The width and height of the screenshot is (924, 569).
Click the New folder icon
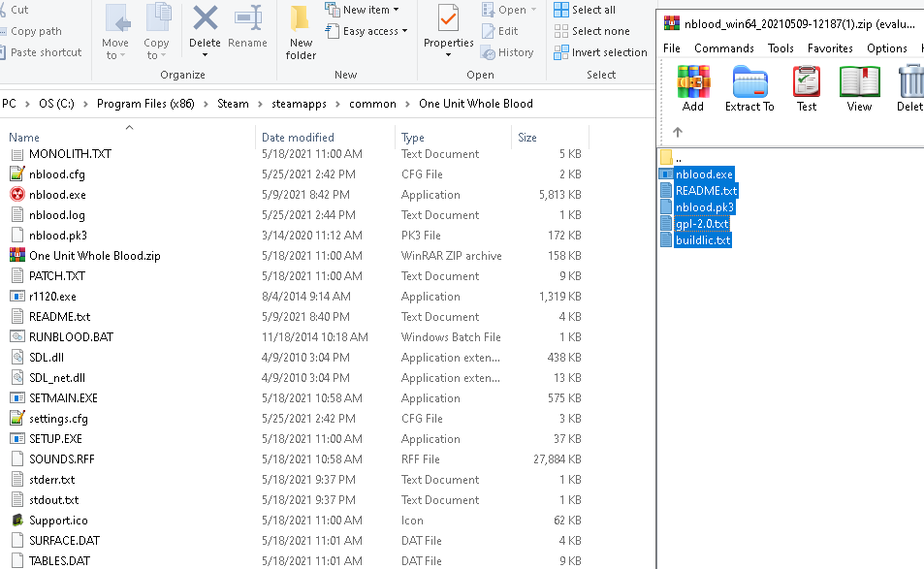tap(300, 18)
